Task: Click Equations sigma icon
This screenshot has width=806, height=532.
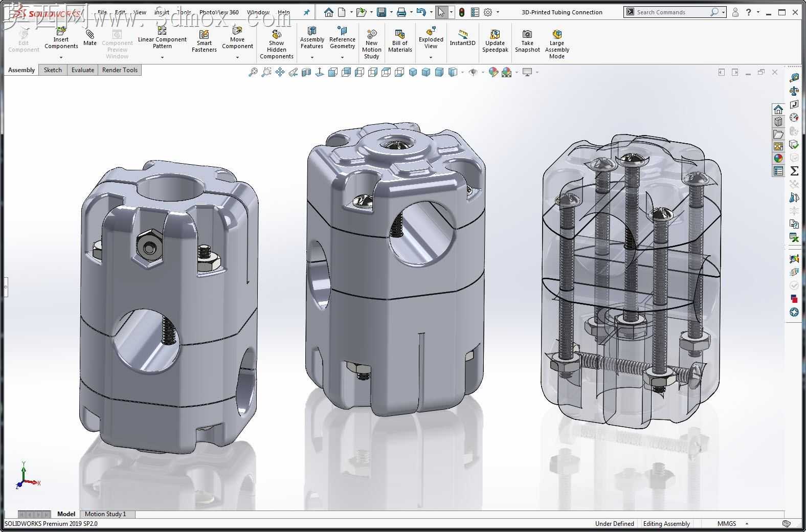Action: click(x=794, y=171)
